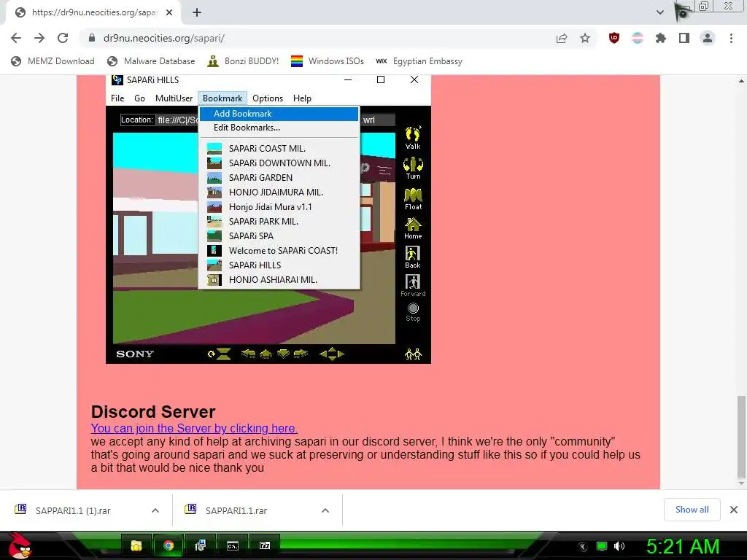
Task: Open the Options menu
Action: 268,98
